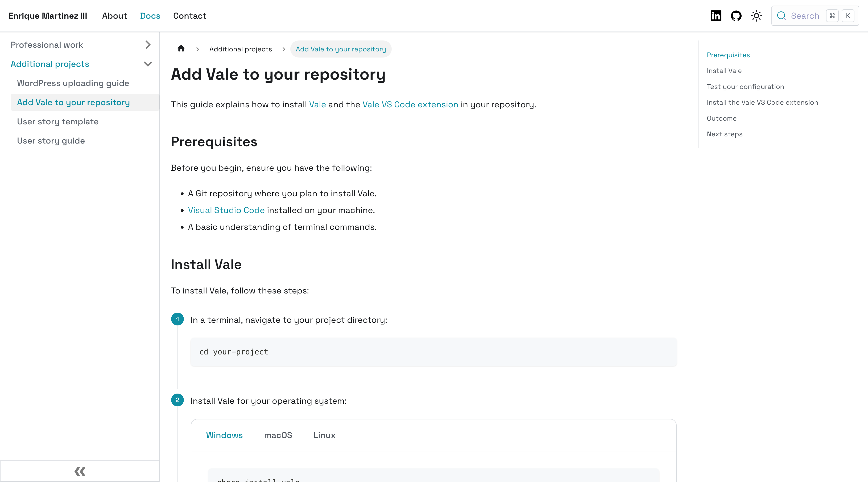
Task: Collapse the Additional projects section
Action: 148,64
